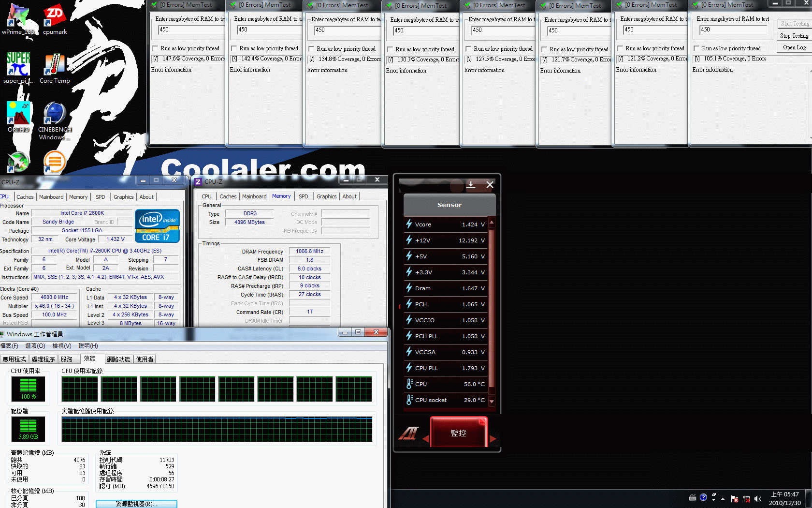This screenshot has height=508, width=812.
Task: Open the SPD tab in the CPU-Z Memory window
Action: (304, 196)
